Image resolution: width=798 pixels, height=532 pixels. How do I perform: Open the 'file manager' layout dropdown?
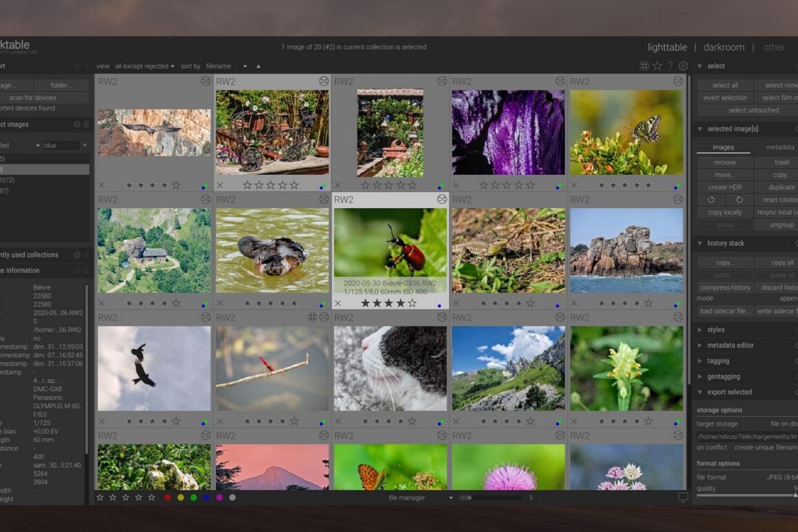420,497
